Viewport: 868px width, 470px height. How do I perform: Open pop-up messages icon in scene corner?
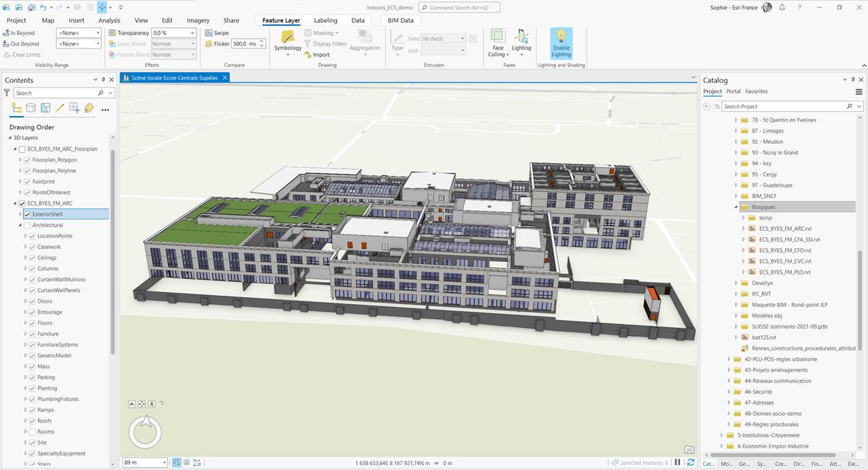click(689, 450)
